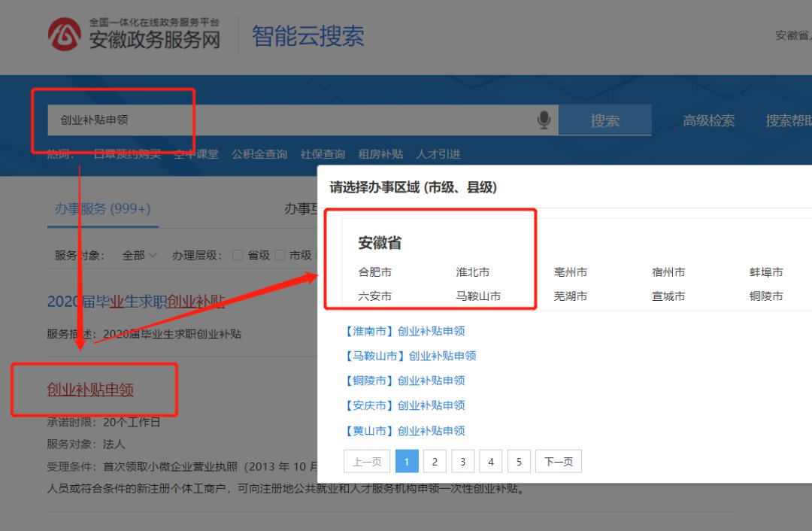
Task: Toggle the 市级 checkbox filter
Action: point(280,255)
